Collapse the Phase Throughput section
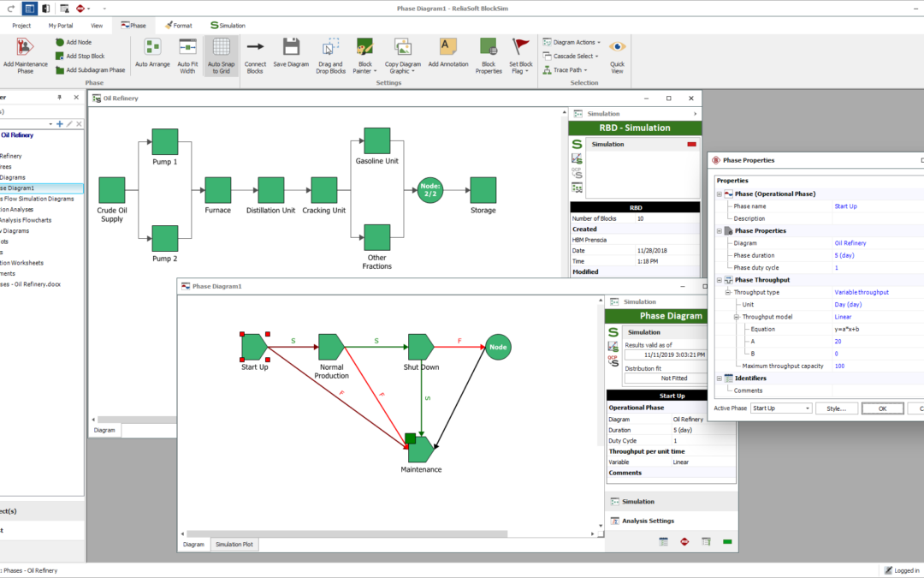 pos(719,280)
